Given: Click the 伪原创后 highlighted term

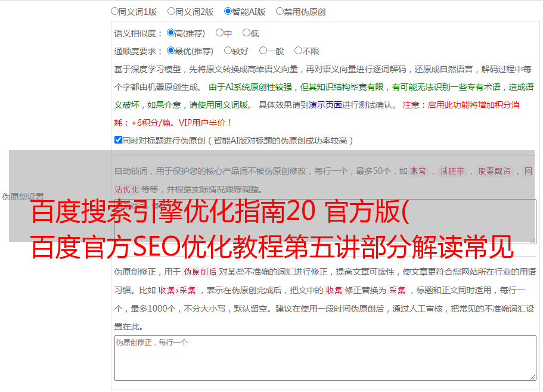Looking at the screenshot, I should tap(200, 272).
